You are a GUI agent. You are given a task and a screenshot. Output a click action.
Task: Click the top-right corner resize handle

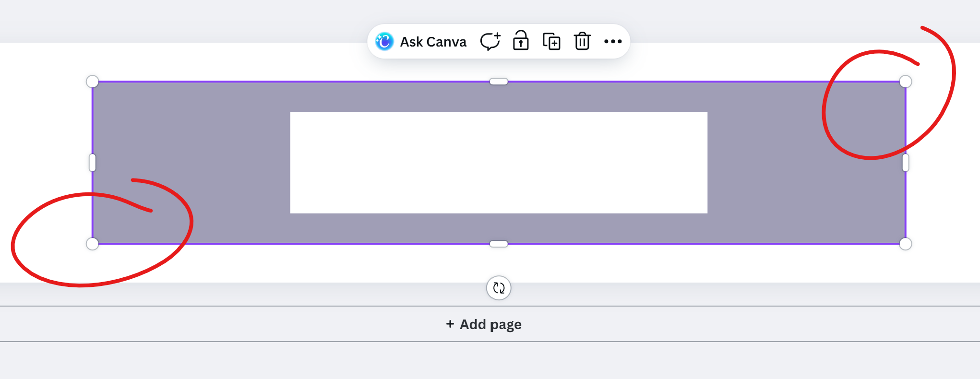(905, 82)
